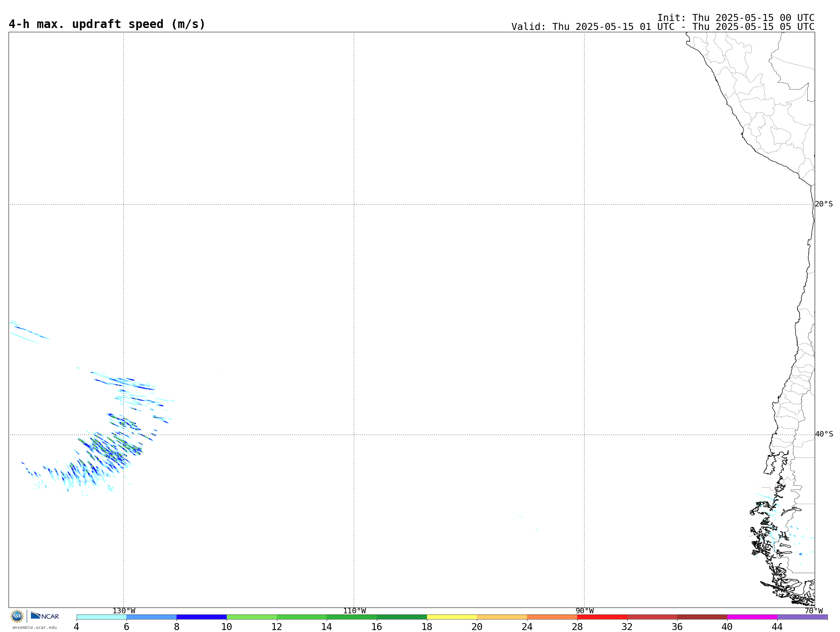The height and width of the screenshot is (632, 840).
Task: Click the 110°W longitude label
Action: pyautogui.click(x=354, y=611)
